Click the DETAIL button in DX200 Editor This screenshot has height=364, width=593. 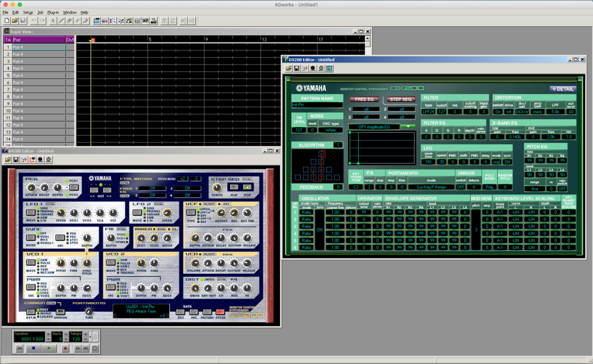562,89
